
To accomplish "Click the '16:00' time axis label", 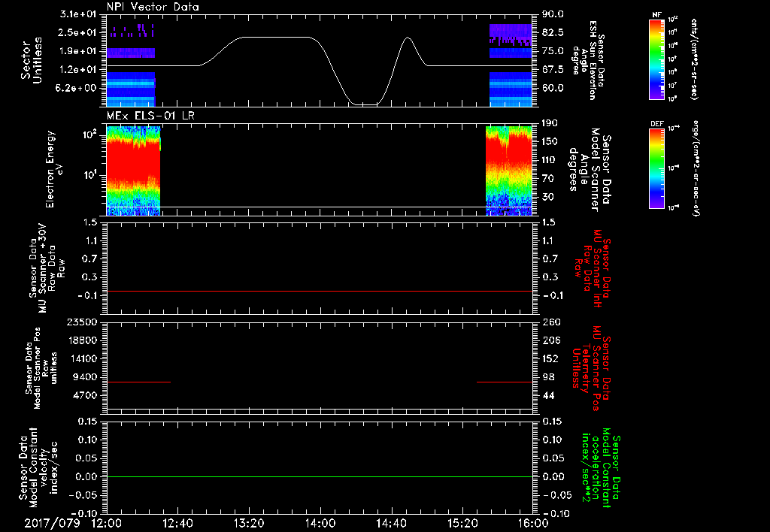I will [533, 523].
